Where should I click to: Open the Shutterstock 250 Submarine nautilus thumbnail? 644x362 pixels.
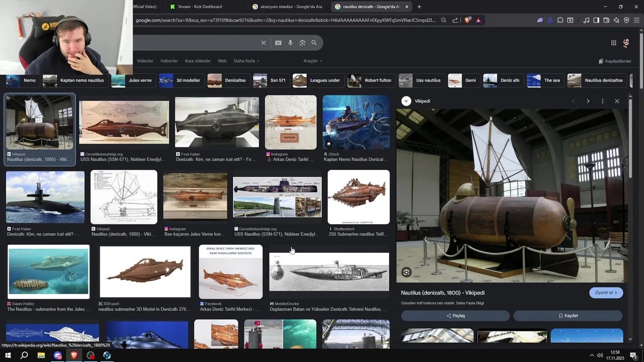(x=359, y=197)
